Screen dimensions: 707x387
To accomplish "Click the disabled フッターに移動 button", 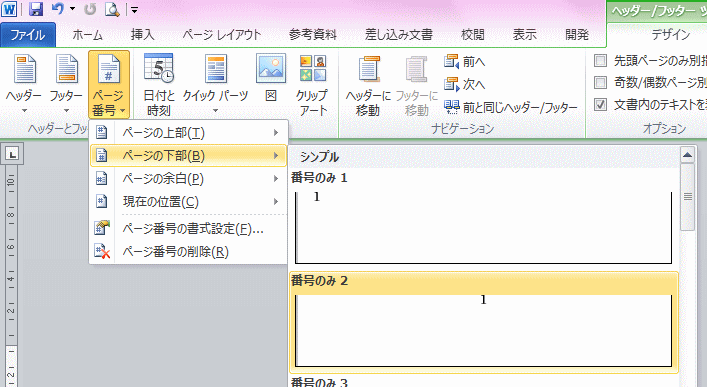I will (417, 86).
